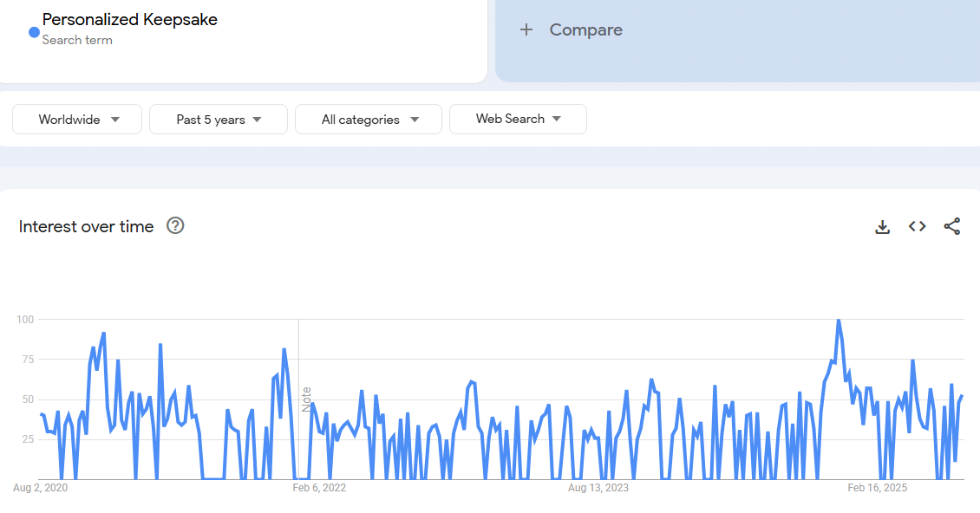
Task: Click the plus icon beside Compare
Action: click(x=526, y=30)
